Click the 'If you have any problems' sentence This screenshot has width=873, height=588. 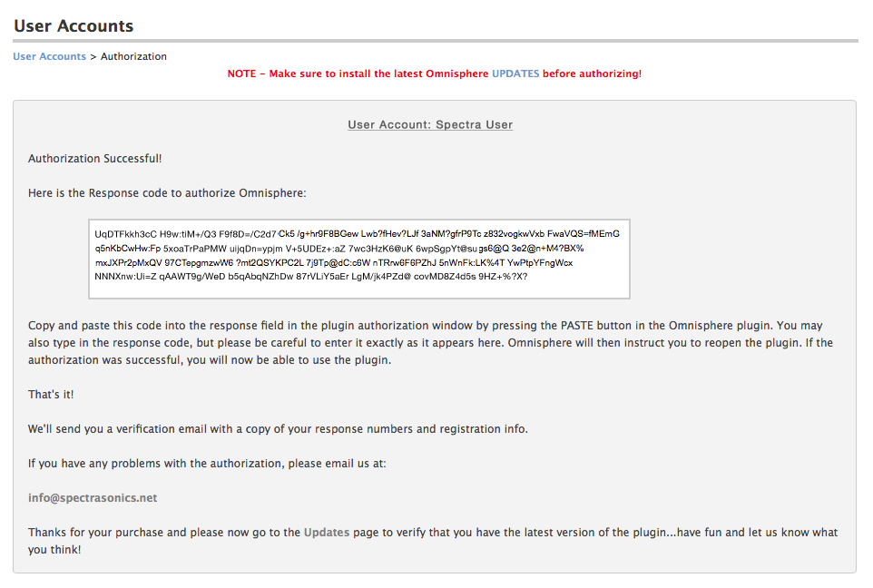207,464
